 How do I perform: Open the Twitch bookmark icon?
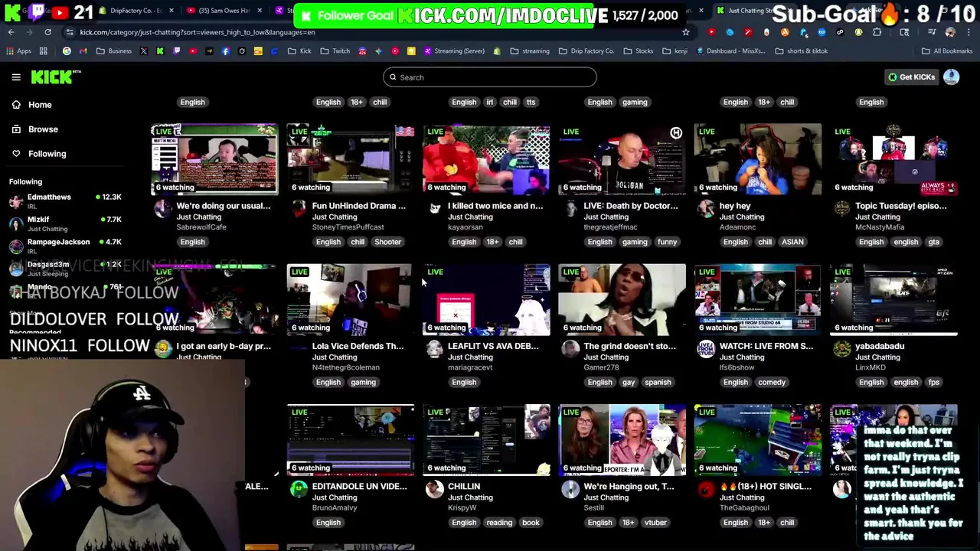point(177,51)
